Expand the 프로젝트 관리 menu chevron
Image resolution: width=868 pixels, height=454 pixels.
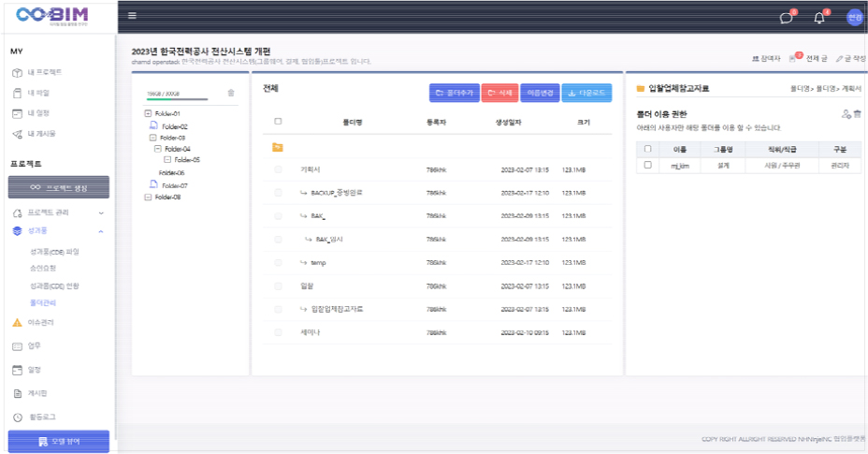pyautogui.click(x=101, y=212)
